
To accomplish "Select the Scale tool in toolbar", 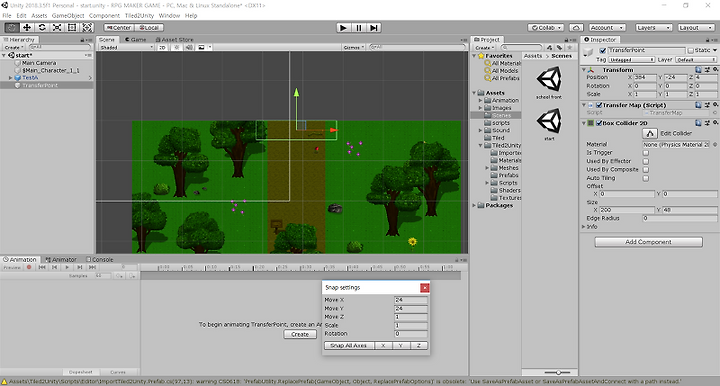I will tap(57, 28).
